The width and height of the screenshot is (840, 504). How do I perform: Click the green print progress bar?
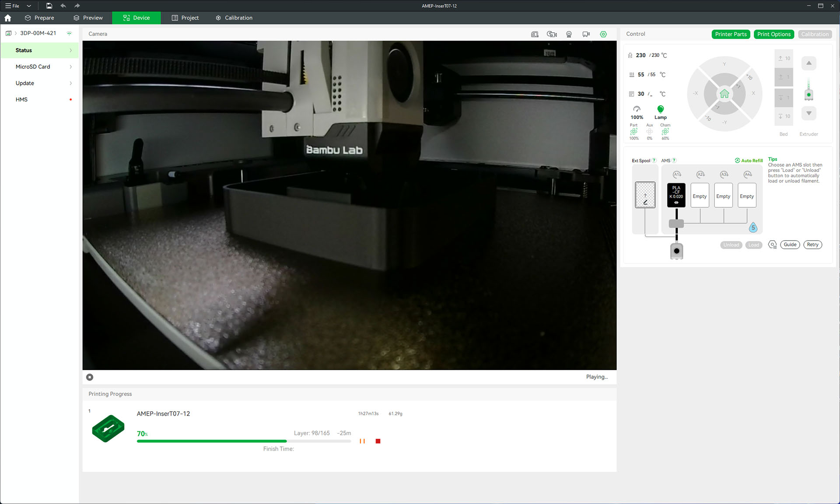[212, 441]
